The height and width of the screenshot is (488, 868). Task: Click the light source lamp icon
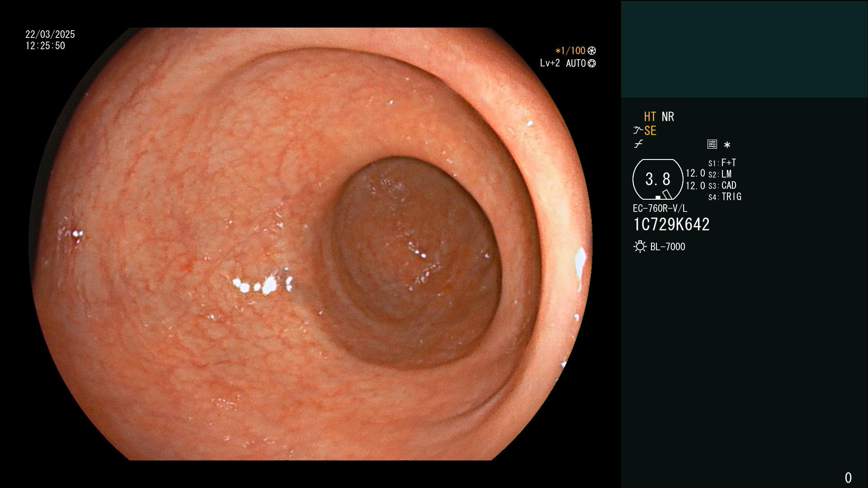point(640,247)
